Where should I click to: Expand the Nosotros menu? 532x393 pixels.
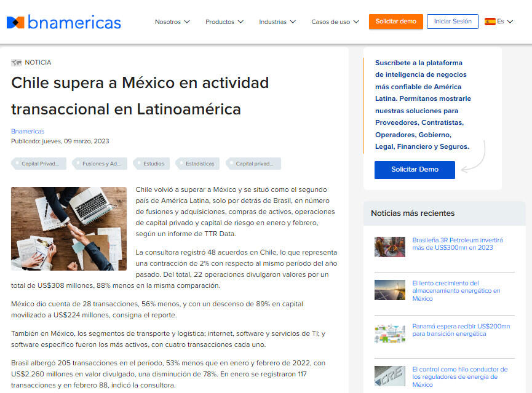point(172,22)
